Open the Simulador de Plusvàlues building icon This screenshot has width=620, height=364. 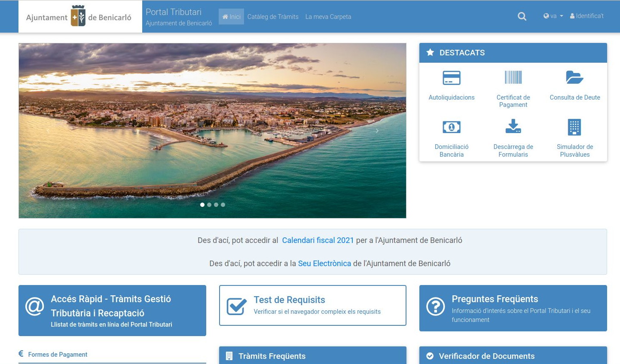click(574, 127)
